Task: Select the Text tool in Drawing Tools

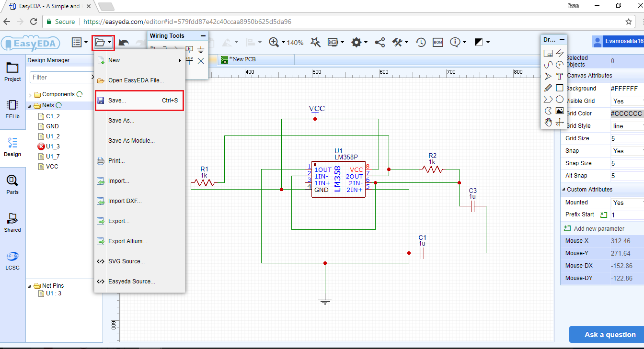Action: coord(559,76)
